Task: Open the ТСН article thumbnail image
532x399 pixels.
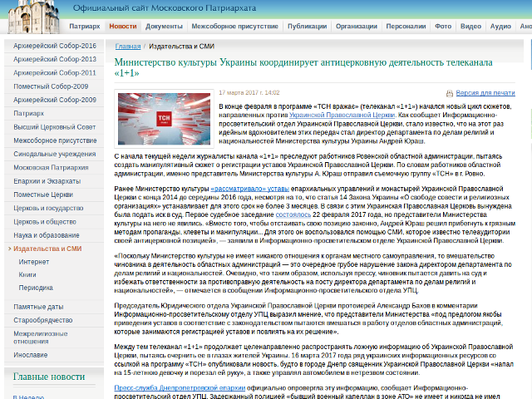Action: (164, 119)
